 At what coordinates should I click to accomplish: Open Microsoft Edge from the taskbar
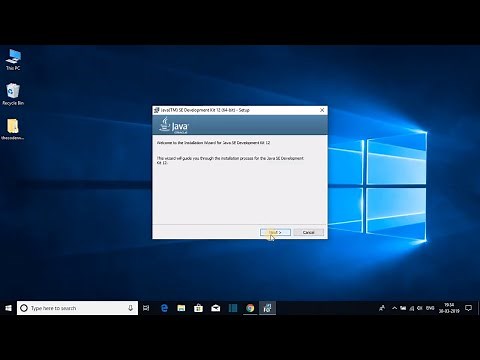click(164, 308)
